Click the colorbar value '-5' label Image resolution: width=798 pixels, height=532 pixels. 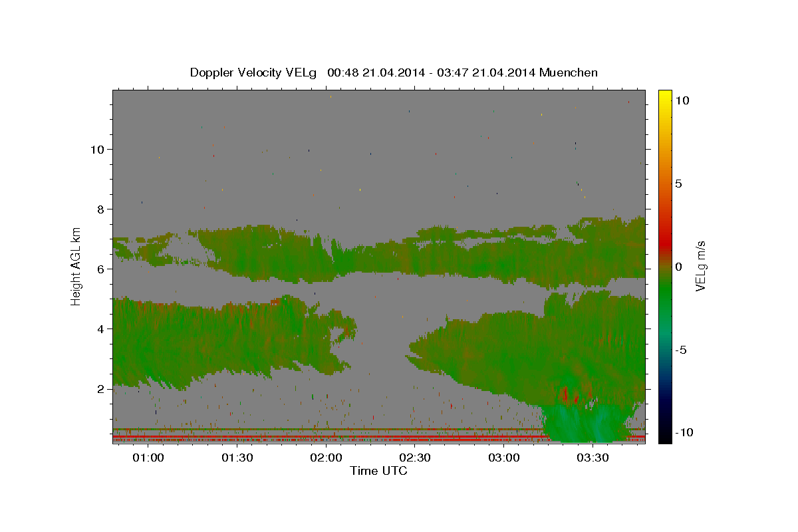(681, 350)
